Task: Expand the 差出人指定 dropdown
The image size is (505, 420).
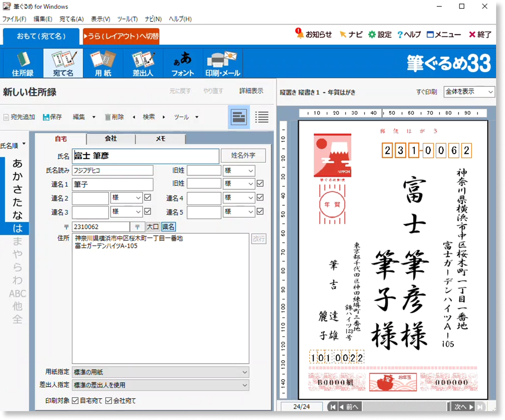Action: tap(244, 385)
